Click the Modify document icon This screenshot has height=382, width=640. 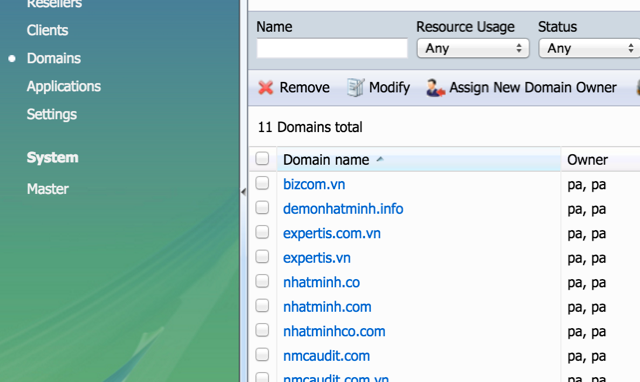(356, 87)
